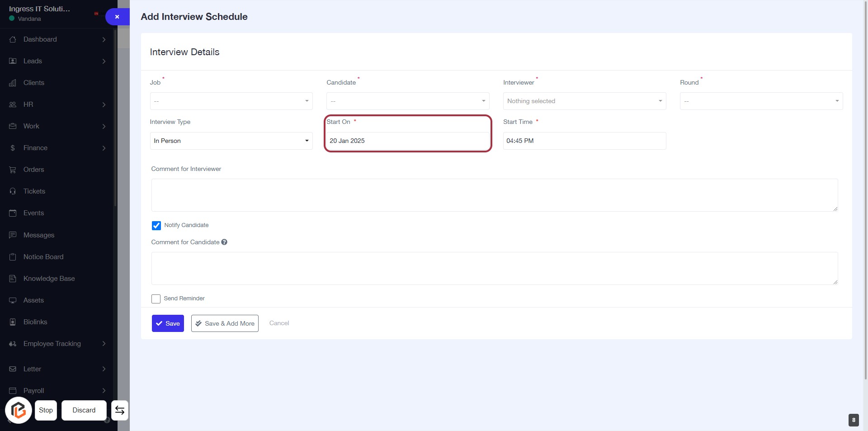The width and height of the screenshot is (868, 431).
Task: Change Interview Type from In Person
Action: (x=231, y=141)
